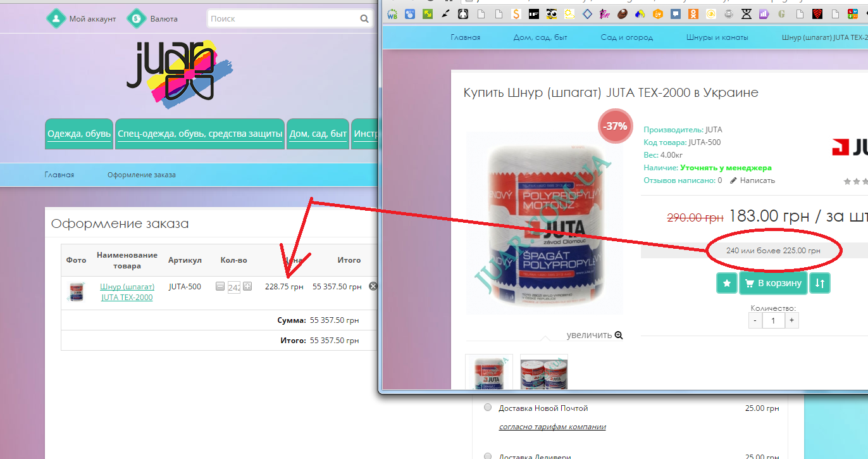Click the JUTA-500 article cell
Image resolution: width=868 pixels, height=459 pixels.
point(185,287)
